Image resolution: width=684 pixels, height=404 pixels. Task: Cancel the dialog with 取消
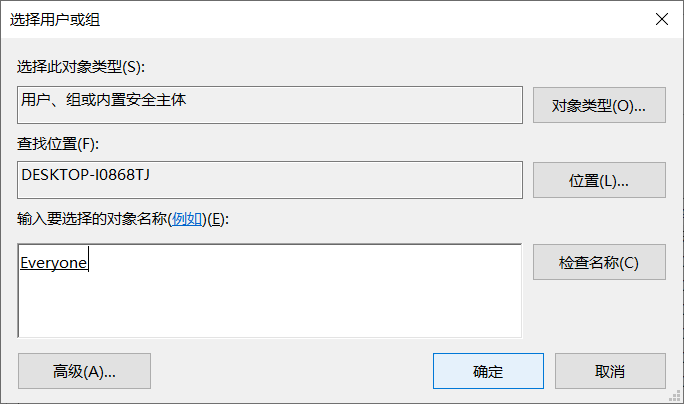pyautogui.click(x=609, y=371)
